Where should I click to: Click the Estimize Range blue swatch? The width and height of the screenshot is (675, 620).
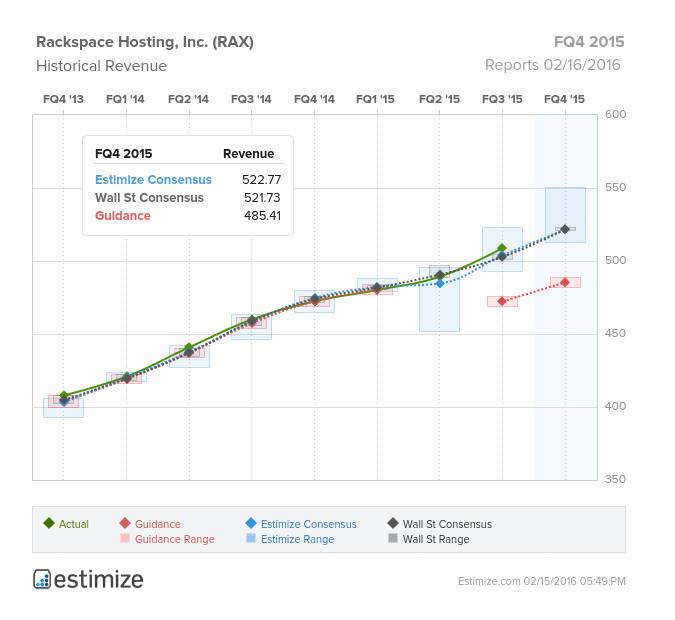[251, 538]
